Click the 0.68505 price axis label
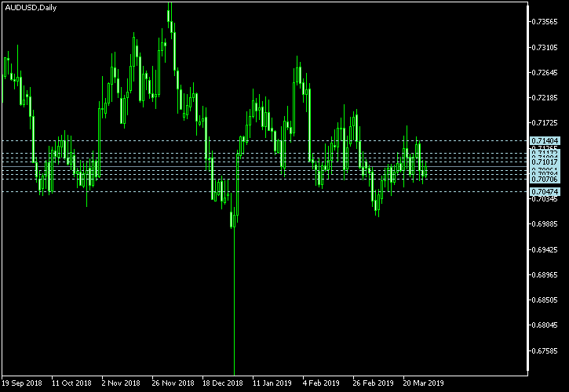This screenshot has height=392, width=569. (545, 300)
